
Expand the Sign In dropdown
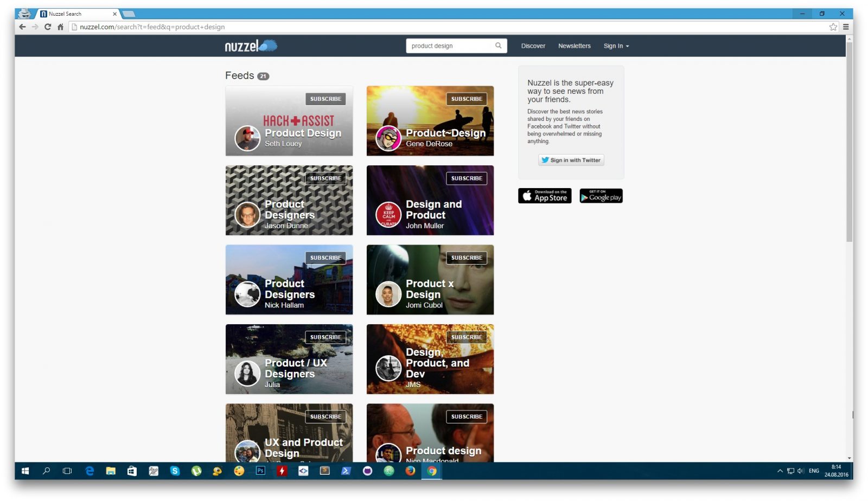[x=616, y=46]
